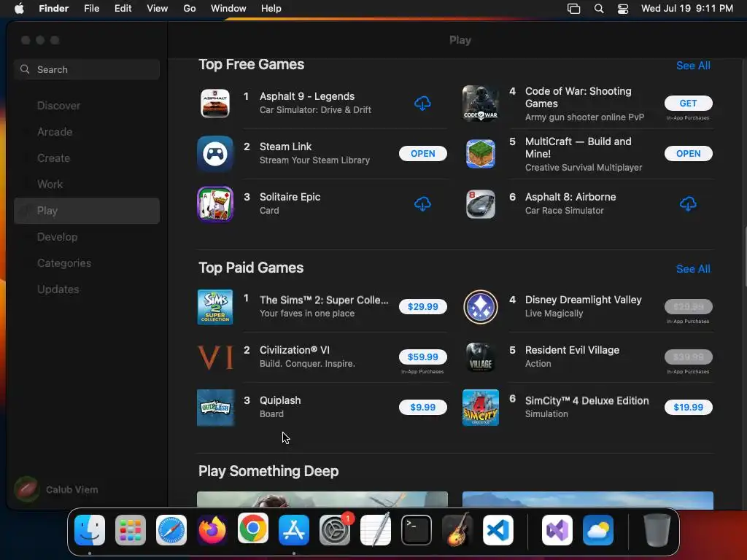Open the Asphalt 8: Airborne app icon
The height and width of the screenshot is (560, 747).
[x=481, y=204]
